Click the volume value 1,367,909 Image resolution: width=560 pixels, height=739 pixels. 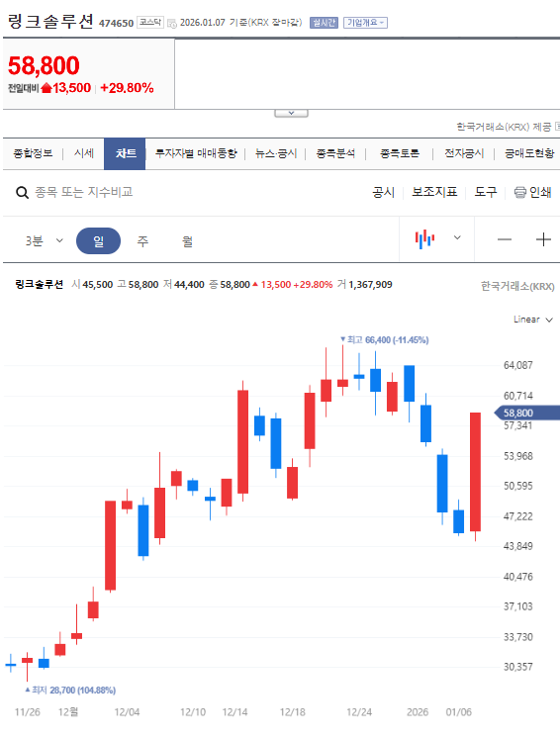pos(370,285)
